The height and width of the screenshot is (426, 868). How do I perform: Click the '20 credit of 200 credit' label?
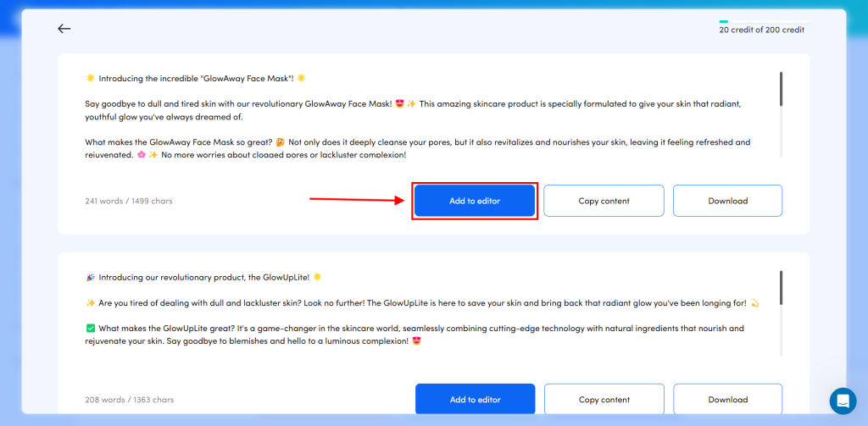click(762, 30)
